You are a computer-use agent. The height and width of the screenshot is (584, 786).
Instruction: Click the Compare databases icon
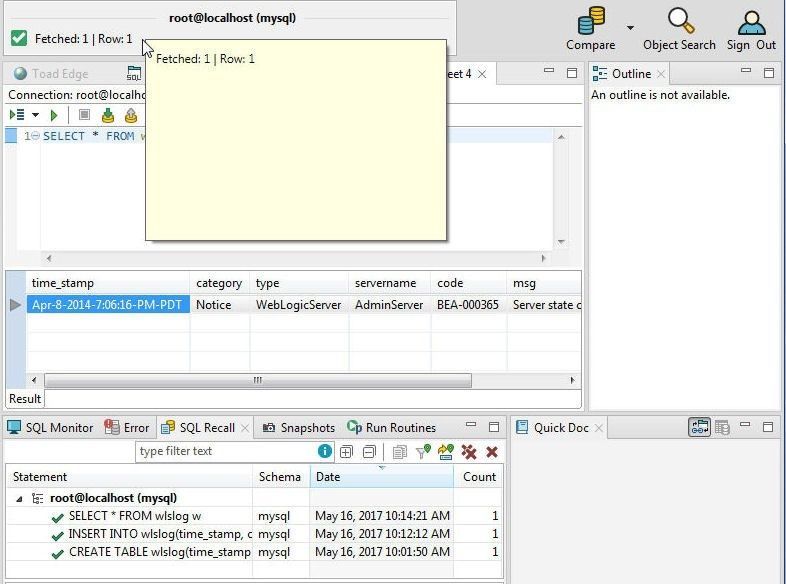[x=591, y=21]
